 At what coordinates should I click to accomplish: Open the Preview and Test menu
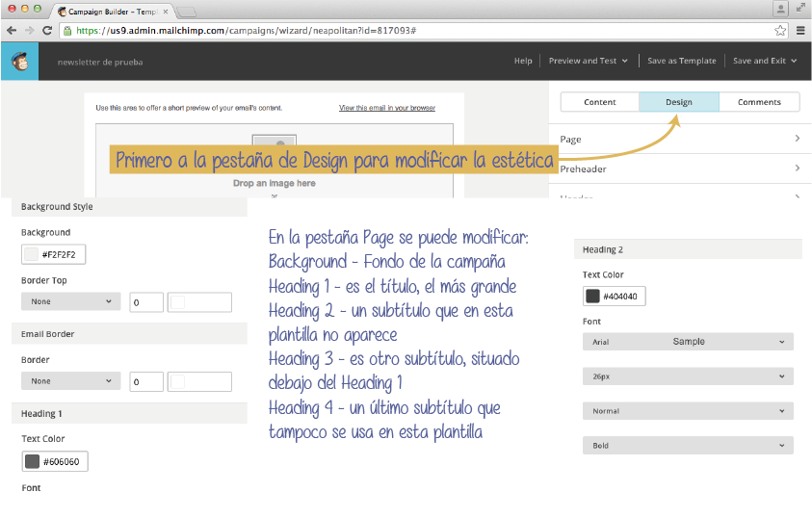[x=589, y=61]
